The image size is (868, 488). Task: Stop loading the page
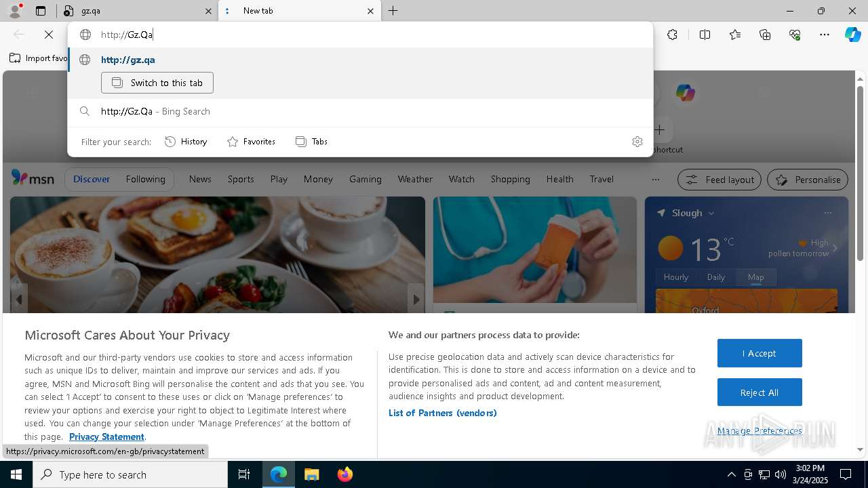click(49, 35)
